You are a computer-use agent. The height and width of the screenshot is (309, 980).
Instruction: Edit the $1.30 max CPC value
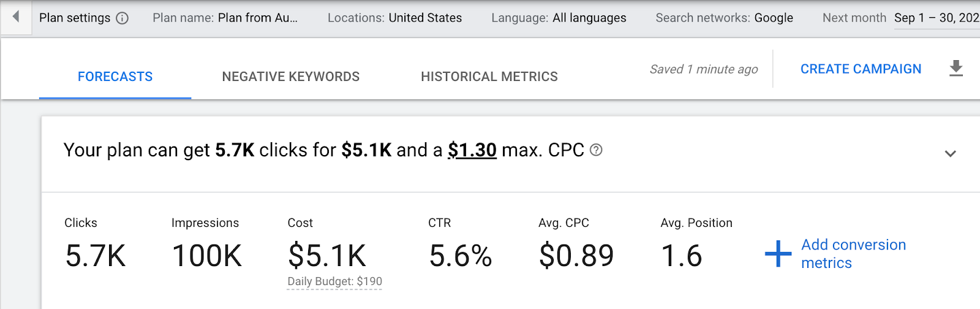pyautogui.click(x=472, y=150)
